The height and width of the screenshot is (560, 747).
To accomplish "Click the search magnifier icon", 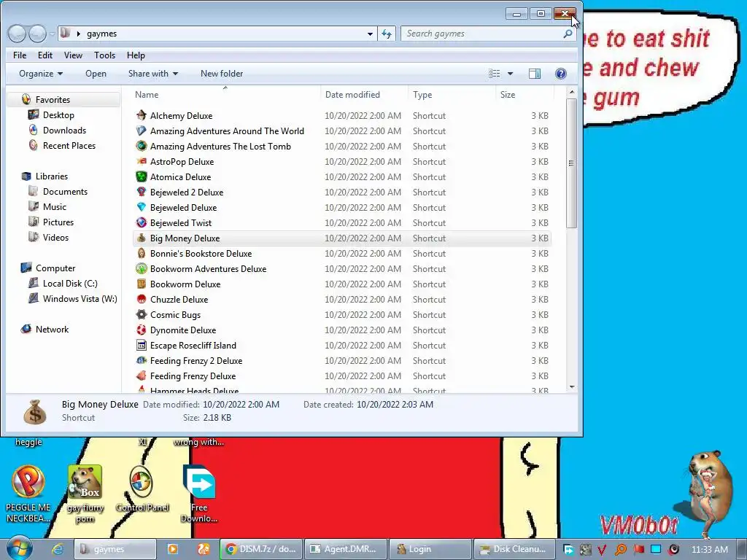I will [568, 34].
